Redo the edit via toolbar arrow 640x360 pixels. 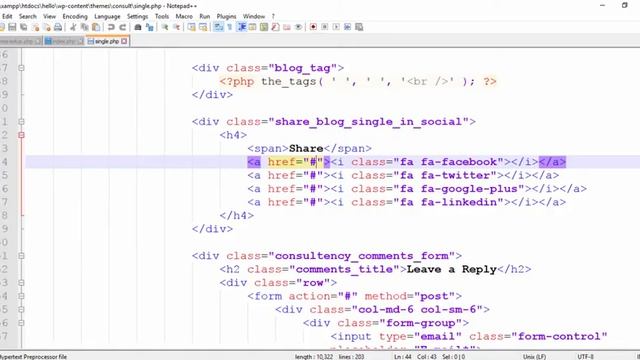[122, 27]
